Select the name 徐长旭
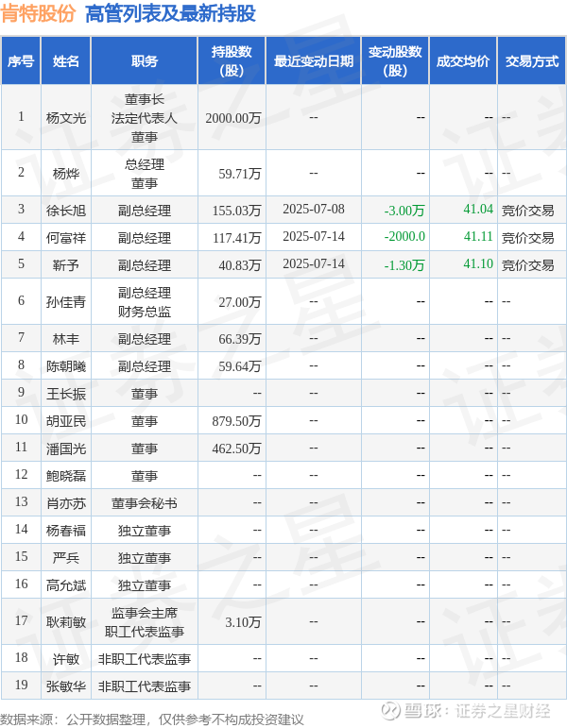 point(66,211)
